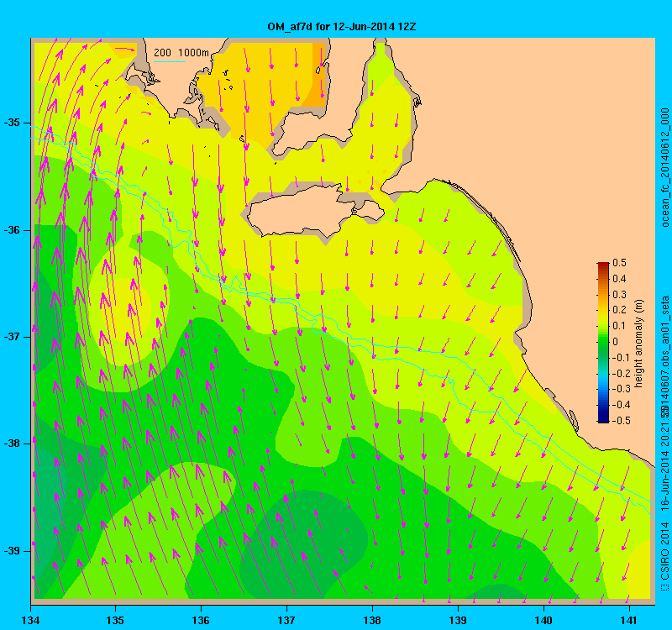
Task: Click the 'height anomaly (m)' colorbar title
Action: pos(639,344)
